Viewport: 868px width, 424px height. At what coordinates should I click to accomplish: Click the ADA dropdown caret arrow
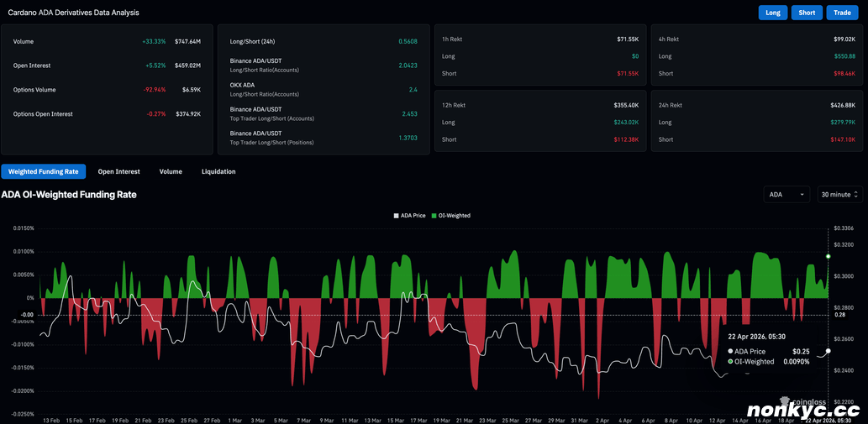(x=802, y=195)
